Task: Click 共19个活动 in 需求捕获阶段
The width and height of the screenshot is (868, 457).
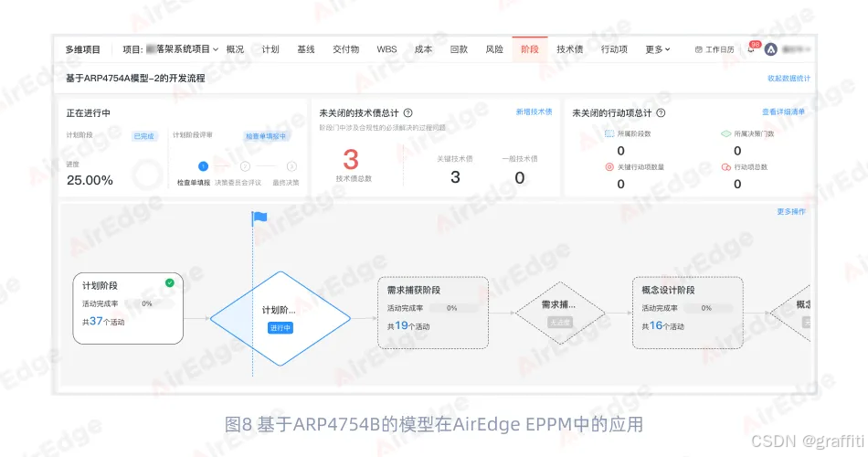Action: [x=408, y=325]
